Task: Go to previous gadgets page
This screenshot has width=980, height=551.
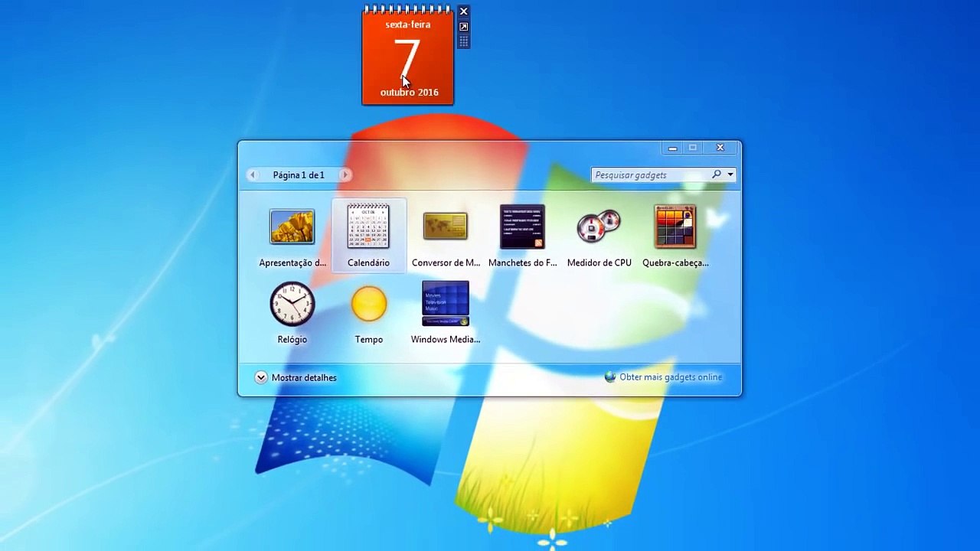Action: pos(252,174)
